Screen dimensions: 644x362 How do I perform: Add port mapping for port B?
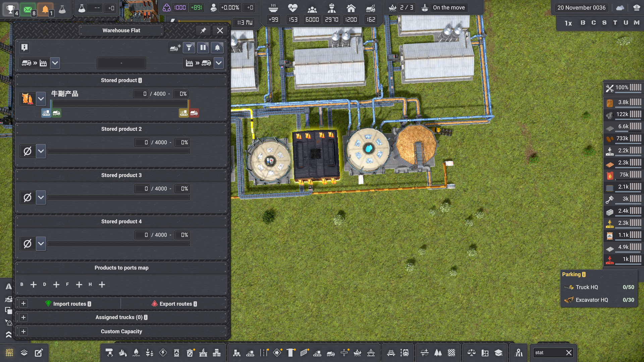pyautogui.click(x=34, y=285)
